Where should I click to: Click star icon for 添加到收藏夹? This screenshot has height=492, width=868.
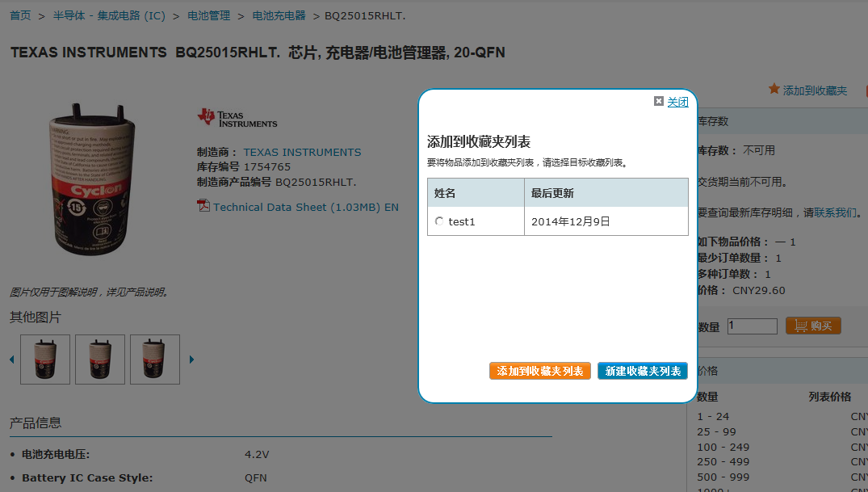[x=774, y=89]
